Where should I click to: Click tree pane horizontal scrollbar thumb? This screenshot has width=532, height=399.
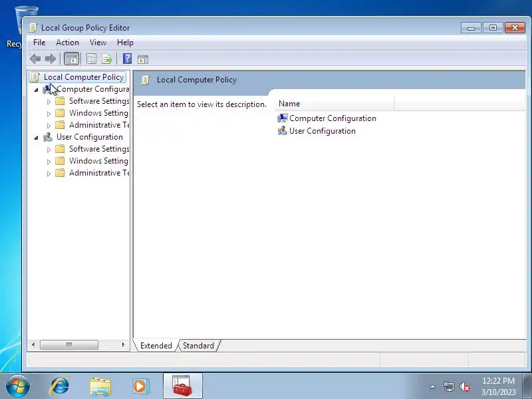point(69,344)
